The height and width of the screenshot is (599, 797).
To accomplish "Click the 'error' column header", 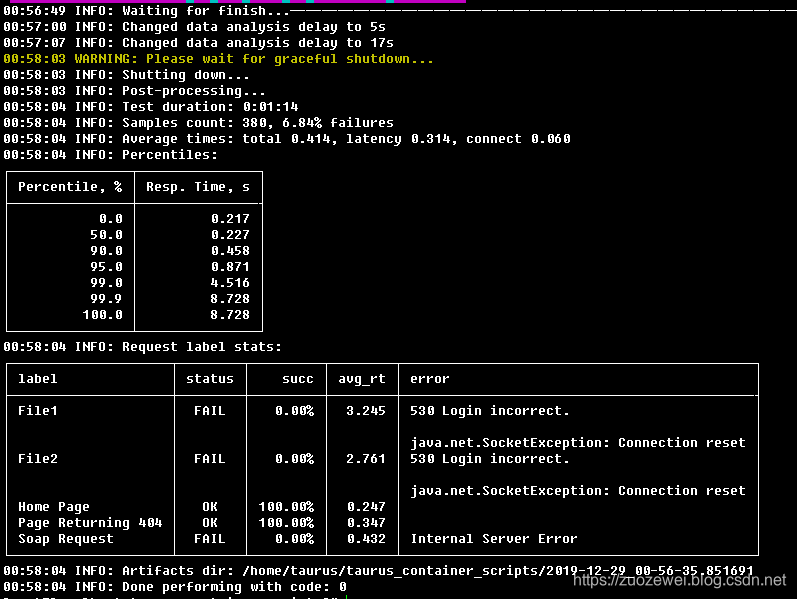I will [430, 379].
